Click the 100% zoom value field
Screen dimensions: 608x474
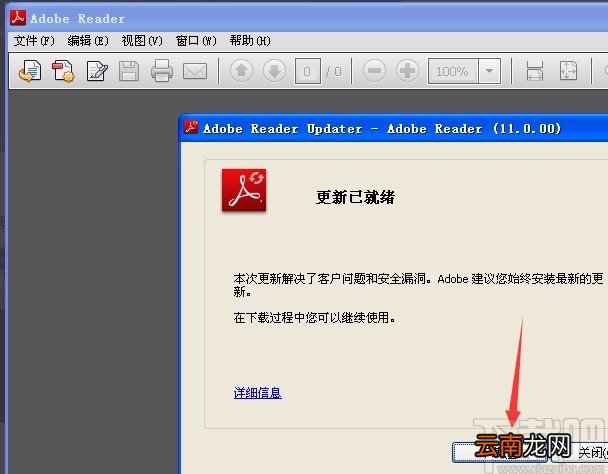453,71
